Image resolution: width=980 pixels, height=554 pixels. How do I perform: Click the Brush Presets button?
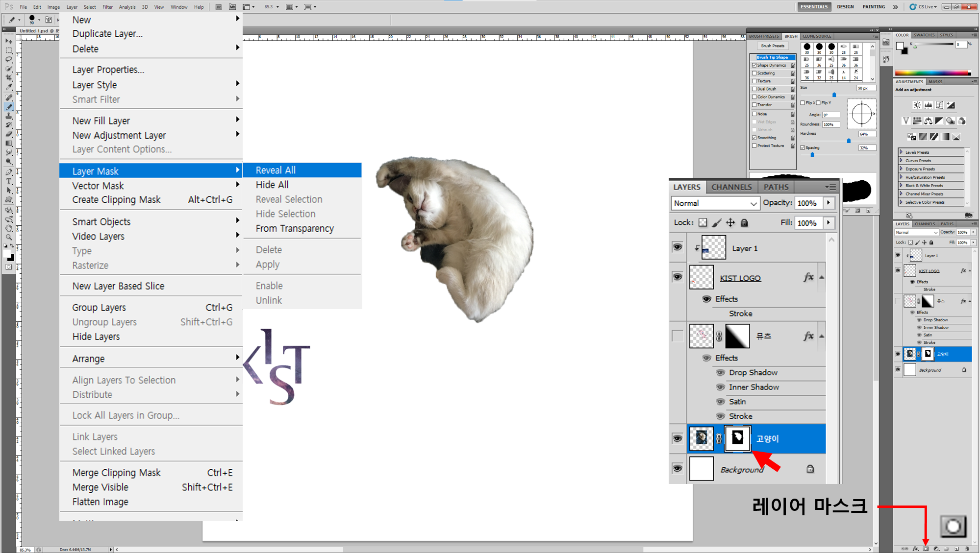773,46
